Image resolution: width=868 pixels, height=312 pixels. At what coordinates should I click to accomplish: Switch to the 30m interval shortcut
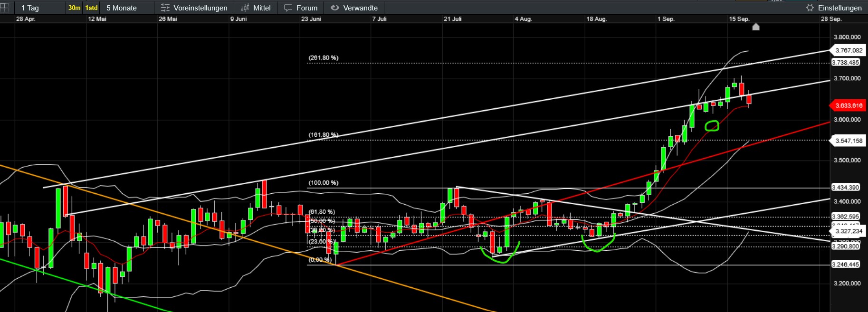74,8
